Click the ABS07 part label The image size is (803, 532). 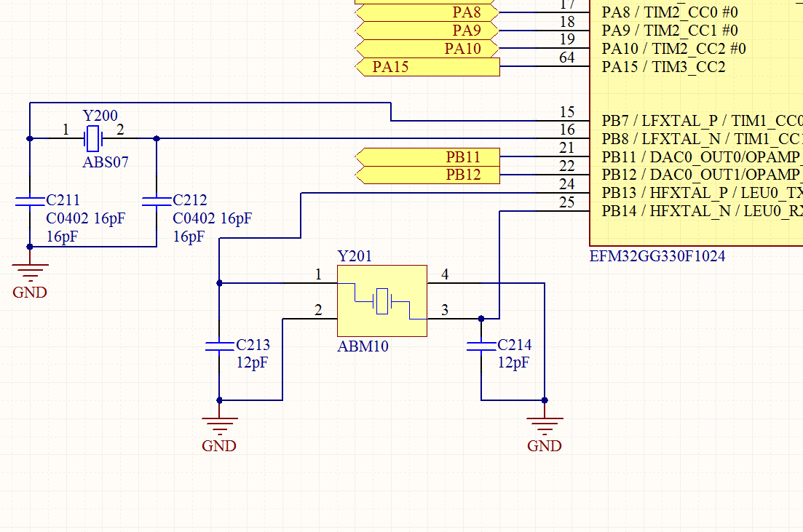106,162
